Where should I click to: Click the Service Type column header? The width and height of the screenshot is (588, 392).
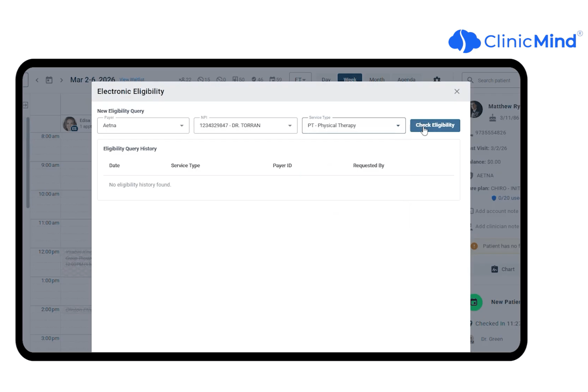click(186, 166)
